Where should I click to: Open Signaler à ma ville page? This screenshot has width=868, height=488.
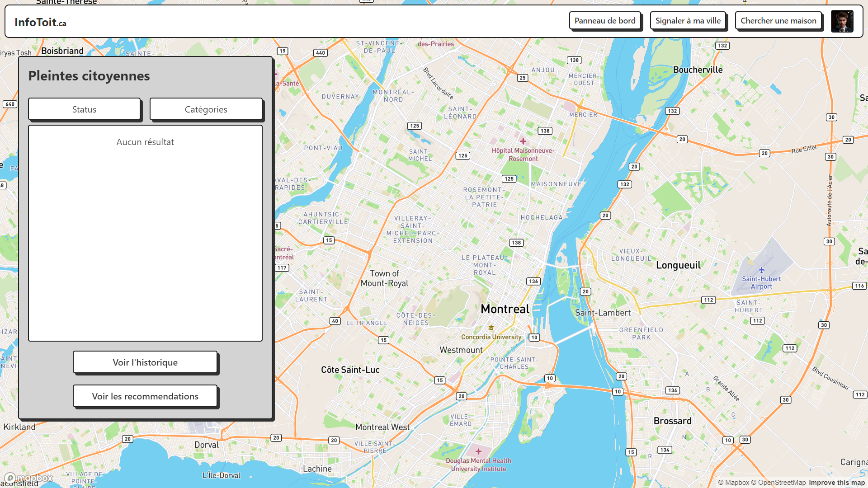tap(688, 21)
